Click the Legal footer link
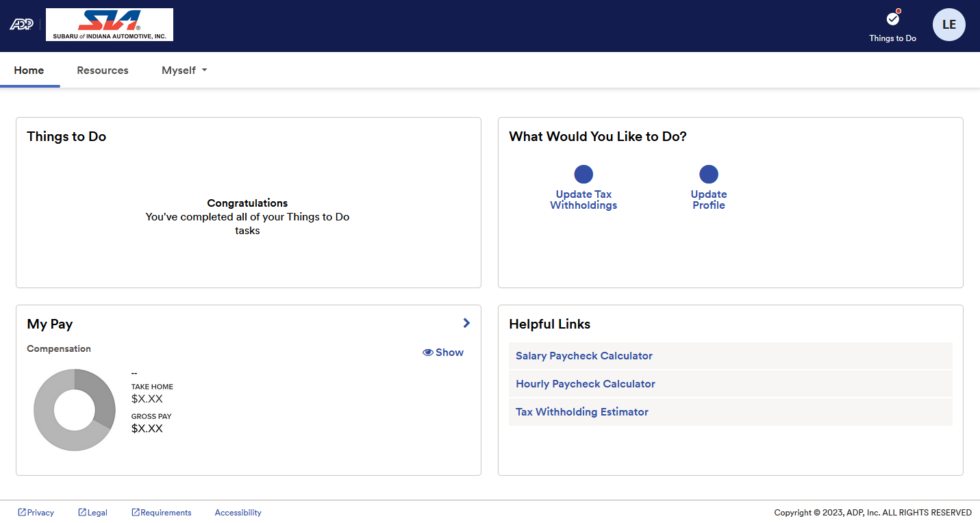Image resolution: width=980 pixels, height=523 pixels. [x=92, y=512]
